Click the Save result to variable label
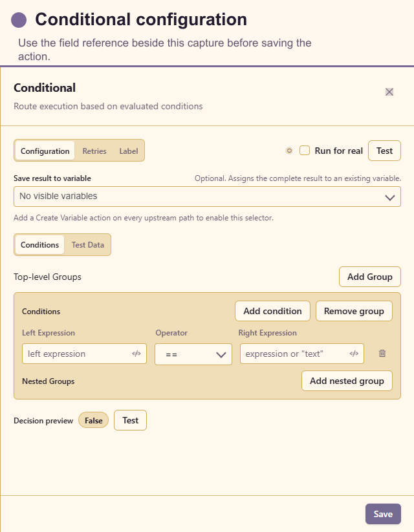The width and height of the screenshot is (414, 532). coord(52,178)
